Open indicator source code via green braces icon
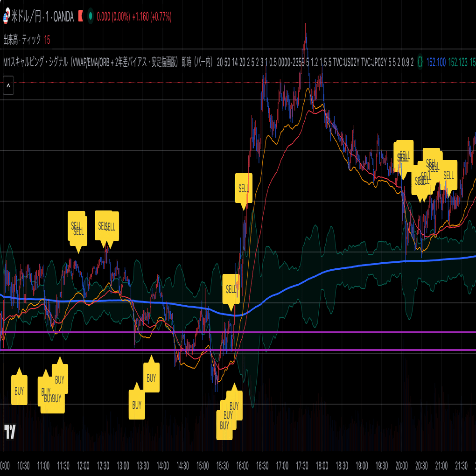 coord(420,62)
